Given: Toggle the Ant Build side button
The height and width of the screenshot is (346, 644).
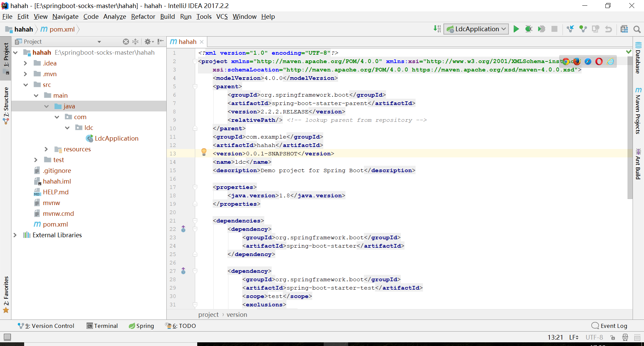Looking at the screenshot, I should pos(638,164).
